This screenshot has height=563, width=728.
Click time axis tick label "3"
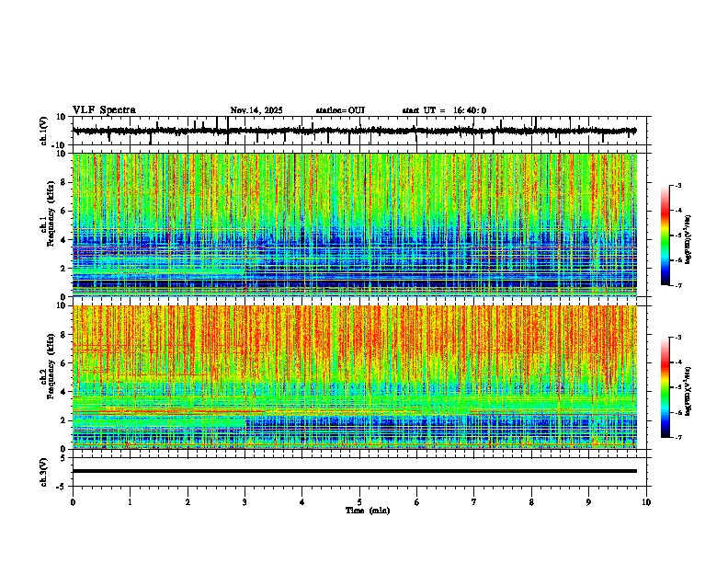click(x=245, y=502)
